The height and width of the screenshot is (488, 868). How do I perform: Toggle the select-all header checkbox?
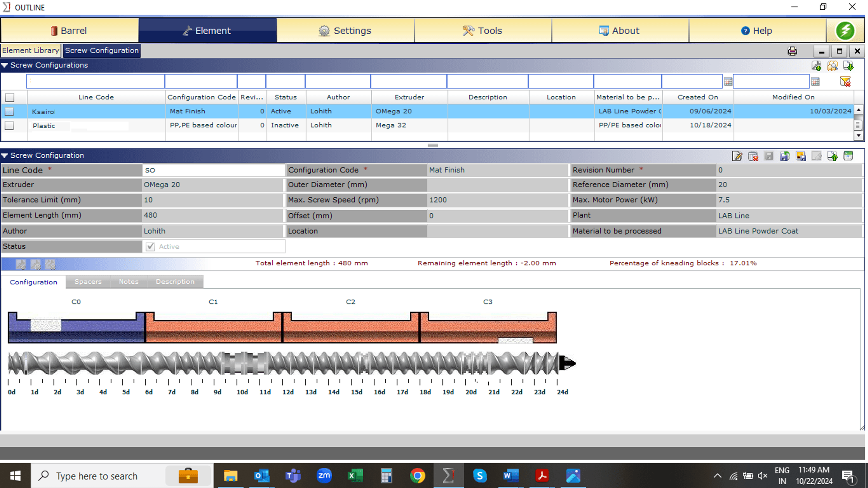tap(10, 97)
